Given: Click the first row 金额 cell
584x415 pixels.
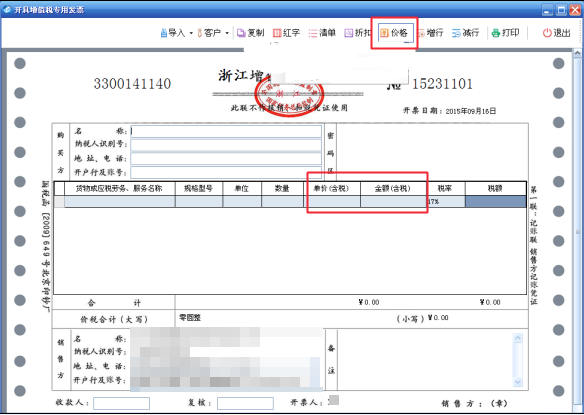Looking at the screenshot, I should (x=393, y=202).
